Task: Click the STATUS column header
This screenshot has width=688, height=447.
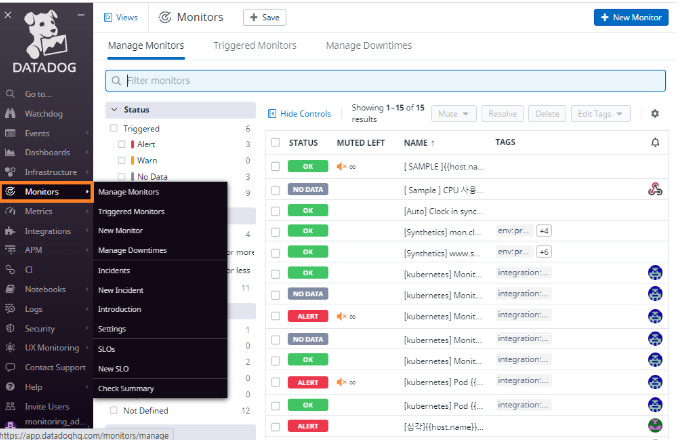Action: pyautogui.click(x=303, y=143)
